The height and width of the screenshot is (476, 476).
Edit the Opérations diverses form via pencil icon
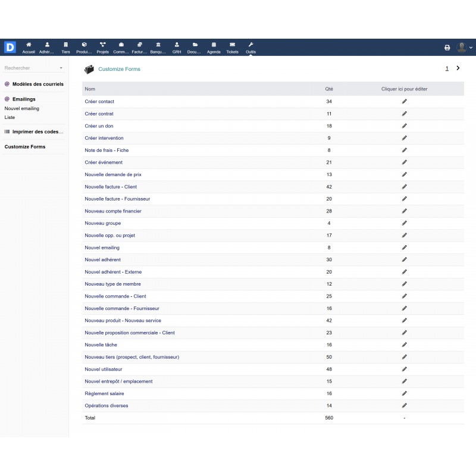coord(405,405)
